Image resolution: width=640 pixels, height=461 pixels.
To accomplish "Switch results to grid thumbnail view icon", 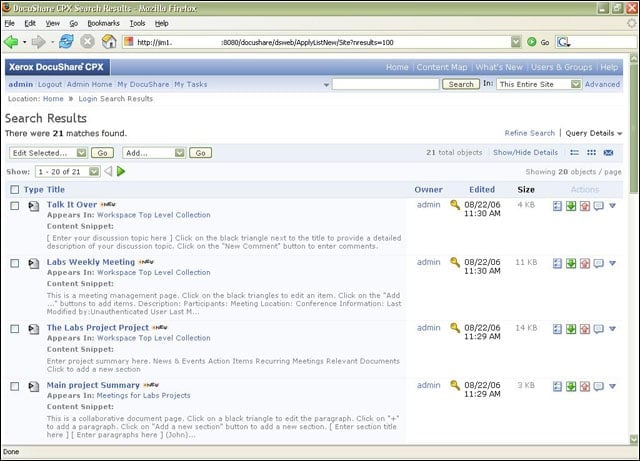I will (591, 153).
